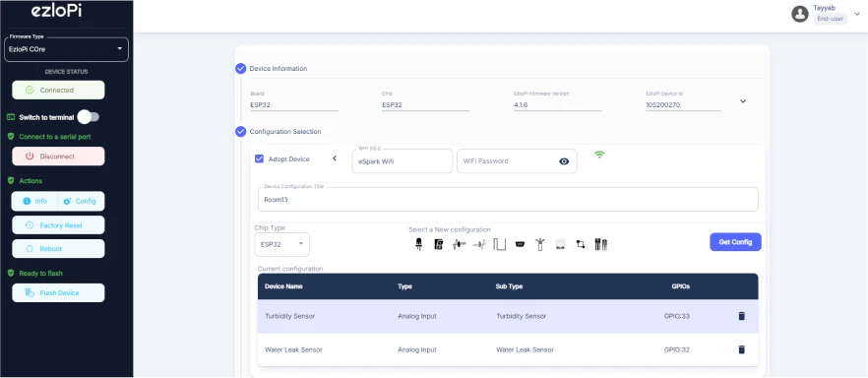This screenshot has height=378, width=868.
Task: Open the Firmware Type dropdown
Action: pos(66,49)
